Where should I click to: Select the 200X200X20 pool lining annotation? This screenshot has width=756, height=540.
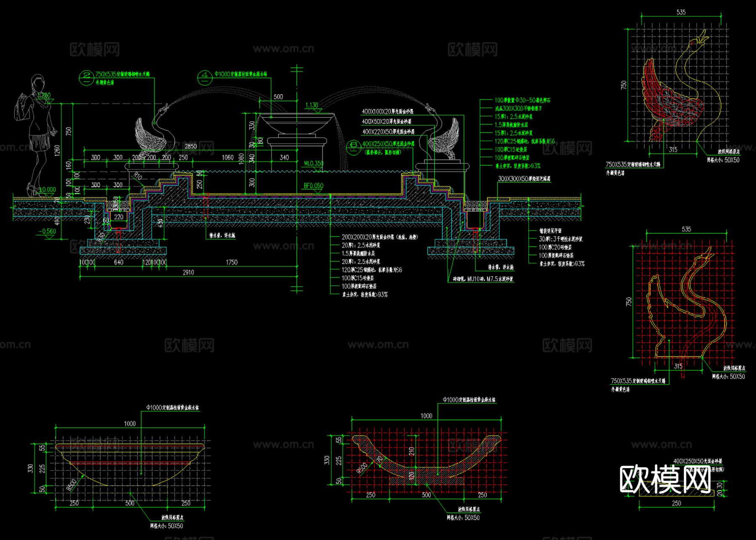point(380,237)
